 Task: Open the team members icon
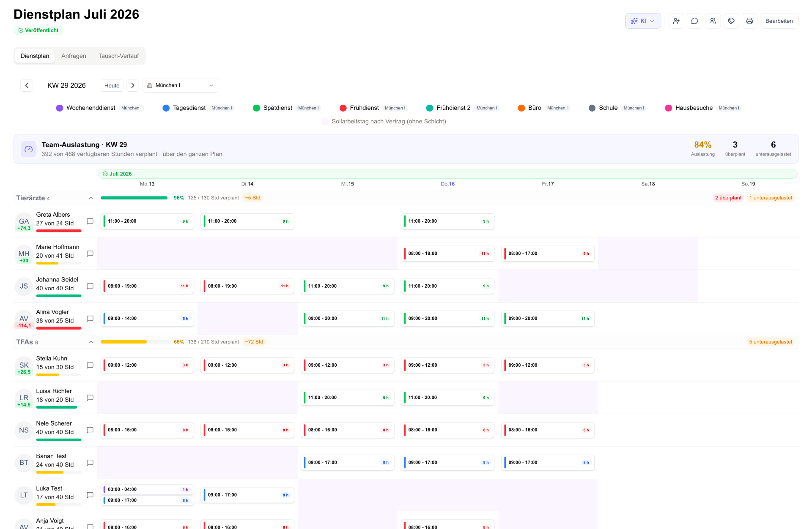pos(713,21)
